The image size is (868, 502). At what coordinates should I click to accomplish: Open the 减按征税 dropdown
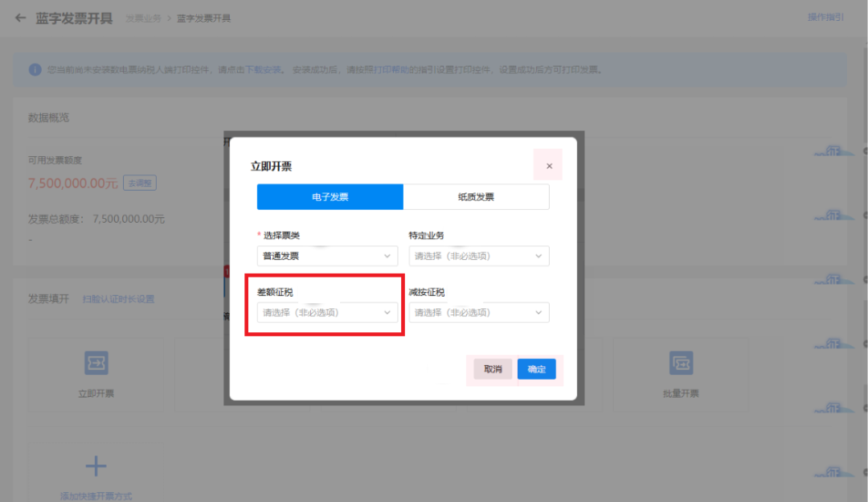point(479,312)
